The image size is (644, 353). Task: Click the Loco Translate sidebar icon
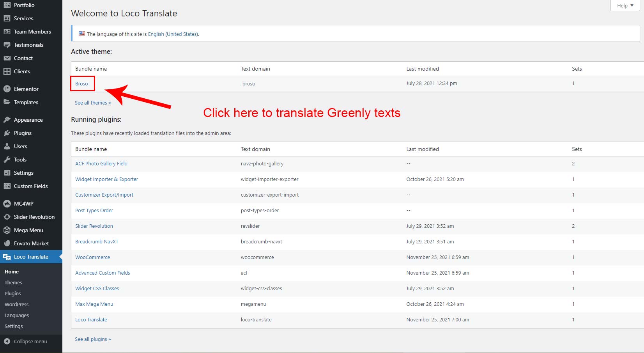pyautogui.click(x=7, y=257)
